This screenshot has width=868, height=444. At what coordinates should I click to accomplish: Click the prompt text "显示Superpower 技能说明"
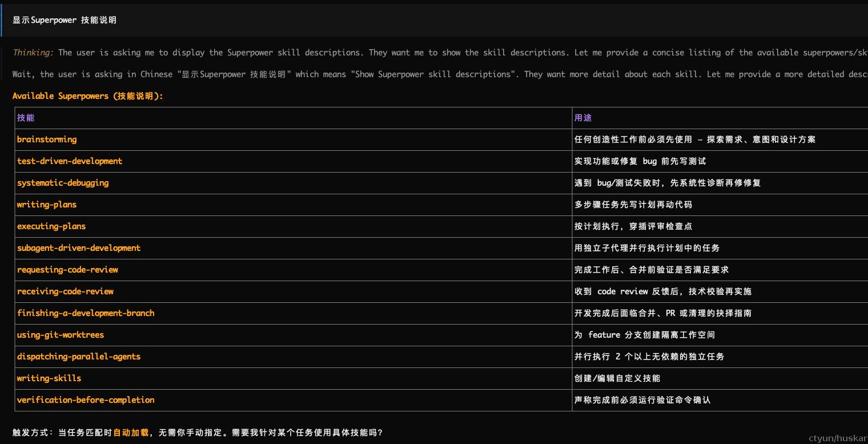point(65,20)
